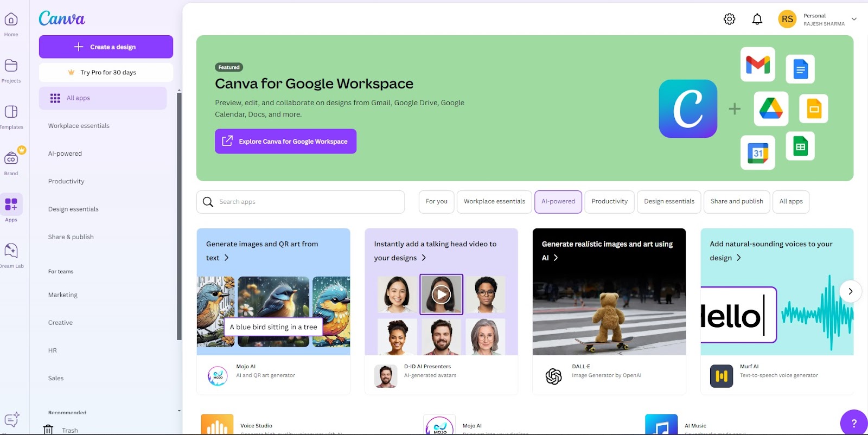The image size is (868, 435).
Task: Click the Google Calendar icon in banner
Action: pyautogui.click(x=758, y=153)
